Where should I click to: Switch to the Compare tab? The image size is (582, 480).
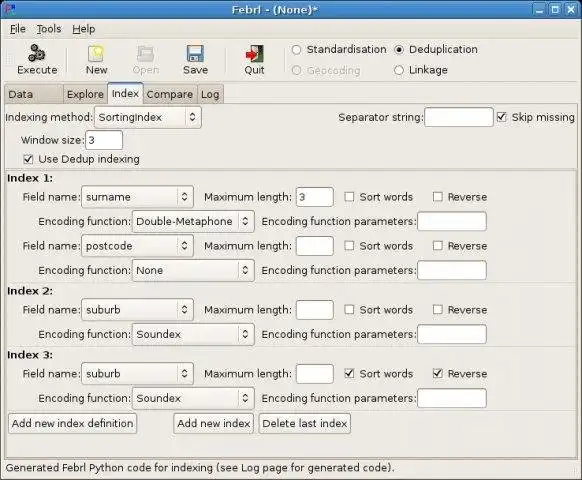point(170,94)
